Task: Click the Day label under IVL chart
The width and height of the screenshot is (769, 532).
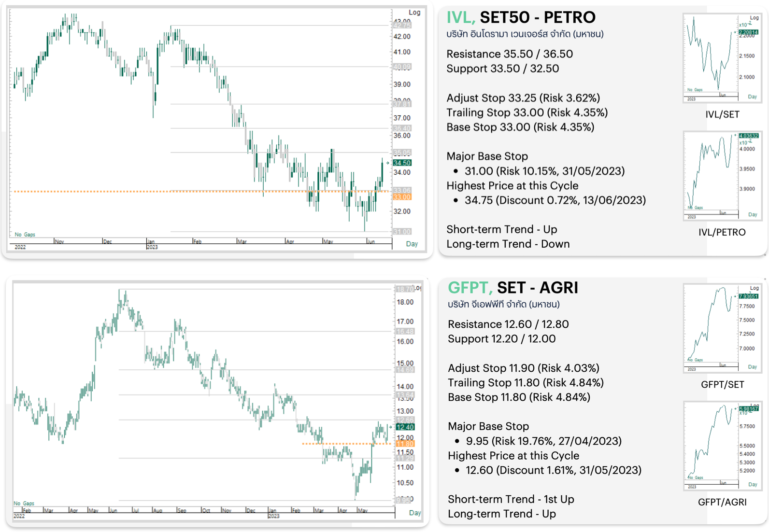Action: click(x=412, y=244)
